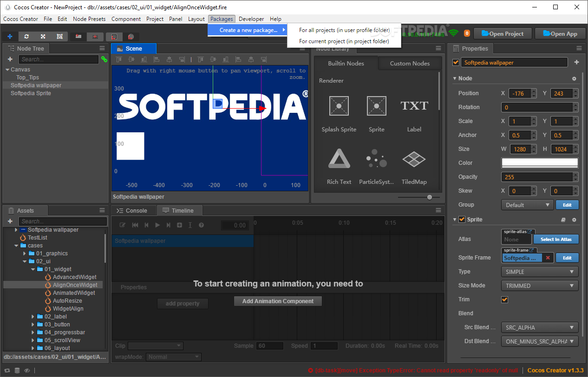Screen dimensions: 588x377
Task: Select For all projects submenu entry
Action: coord(344,30)
